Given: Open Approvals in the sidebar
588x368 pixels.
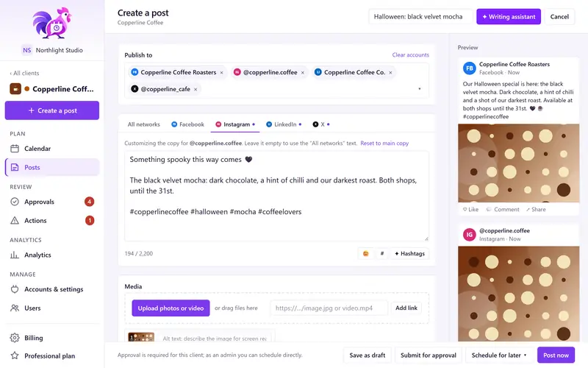Looking at the screenshot, I should click(52, 202).
